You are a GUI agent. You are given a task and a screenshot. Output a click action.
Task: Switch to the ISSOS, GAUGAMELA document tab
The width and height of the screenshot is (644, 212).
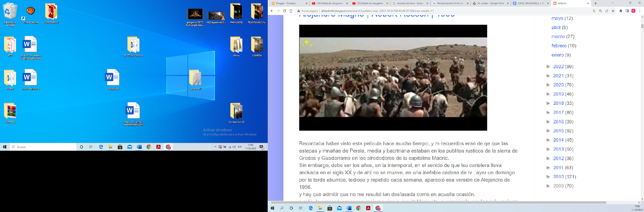click(x=530, y=3)
